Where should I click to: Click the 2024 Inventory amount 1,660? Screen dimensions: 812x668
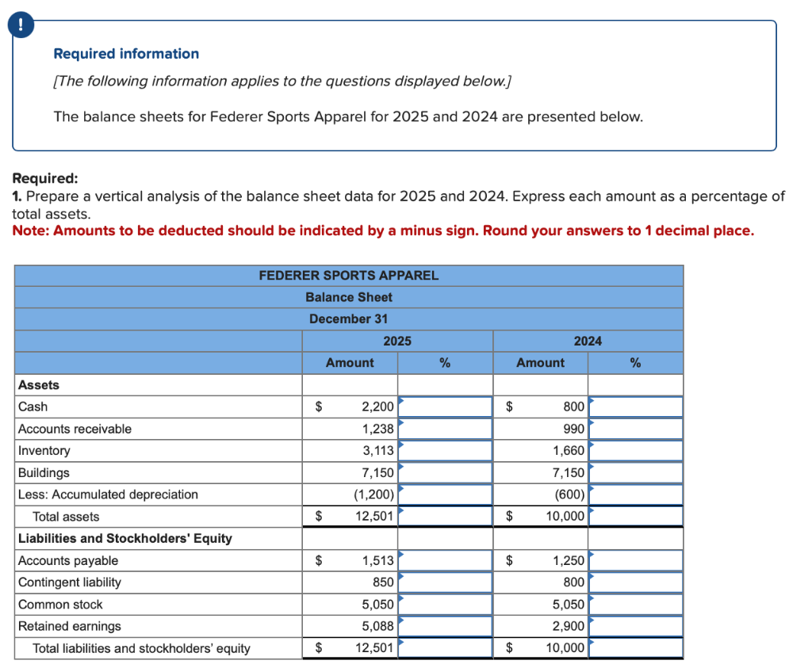[x=568, y=451]
